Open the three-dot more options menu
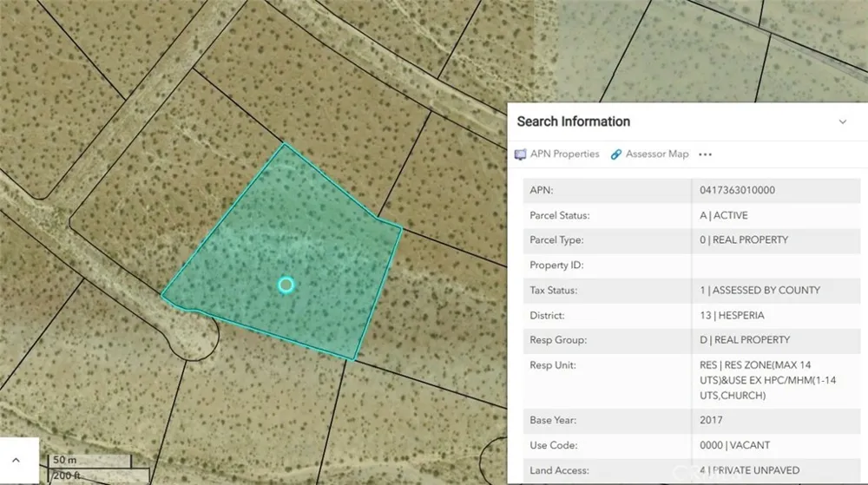 pos(705,154)
